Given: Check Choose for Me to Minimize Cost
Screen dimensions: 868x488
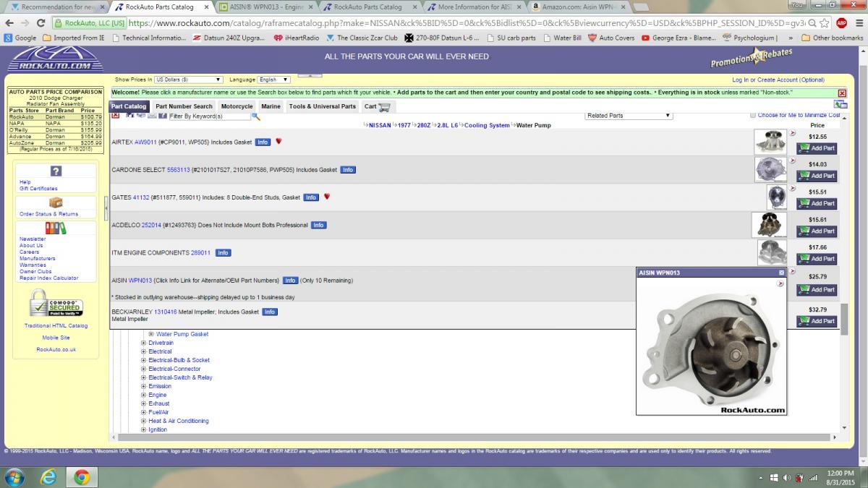Looking at the screenshot, I should 753,115.
